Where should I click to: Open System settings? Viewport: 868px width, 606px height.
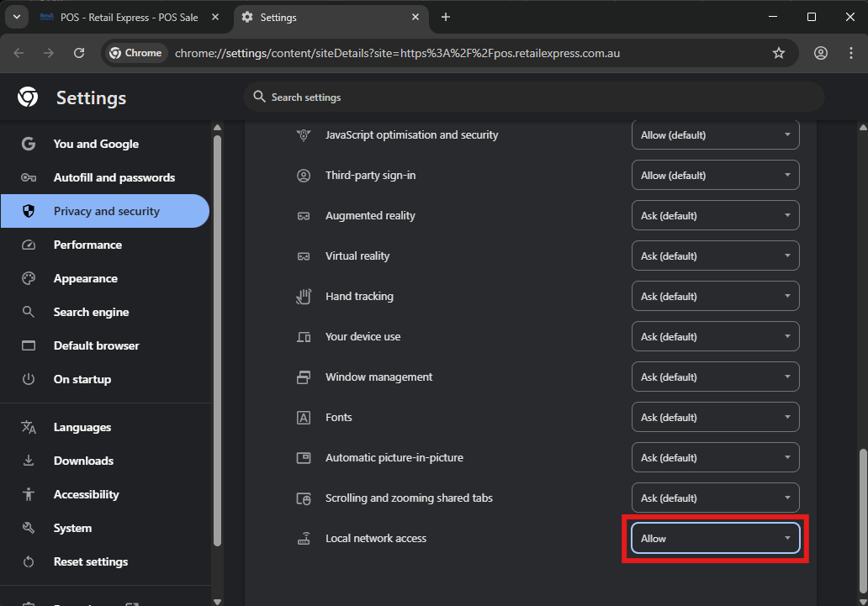coord(105,528)
